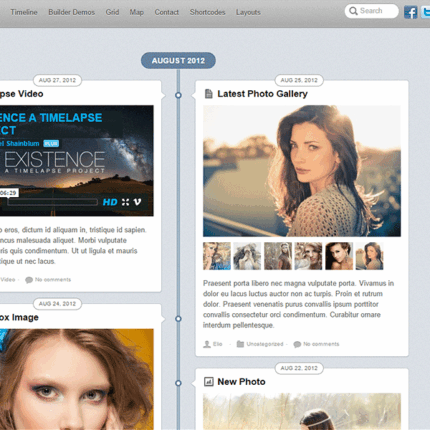Navigate to the Contact page

click(x=167, y=12)
